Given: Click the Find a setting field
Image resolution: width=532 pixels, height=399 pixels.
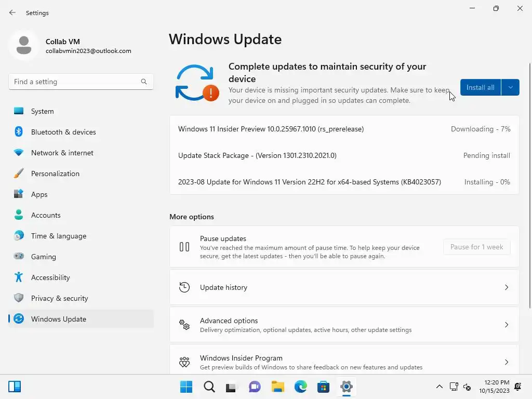Looking at the screenshot, I should [x=81, y=82].
